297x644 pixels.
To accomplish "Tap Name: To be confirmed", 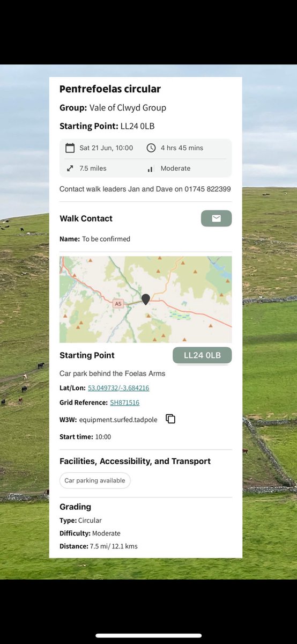I will coord(95,239).
